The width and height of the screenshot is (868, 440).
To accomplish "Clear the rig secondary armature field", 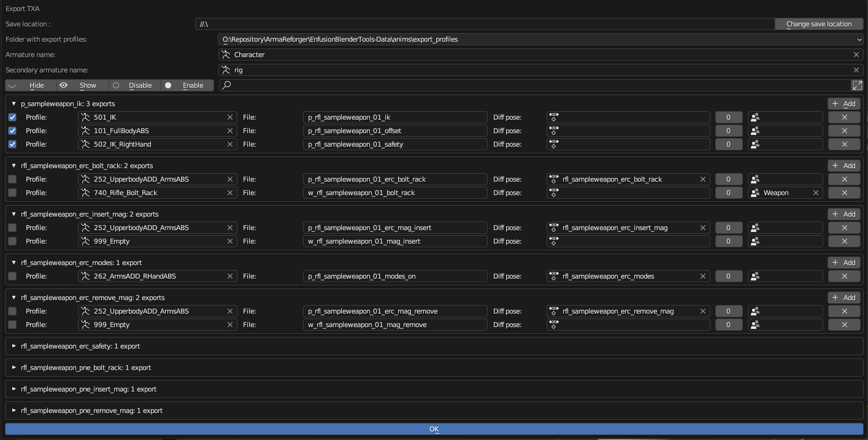I will click(x=856, y=70).
